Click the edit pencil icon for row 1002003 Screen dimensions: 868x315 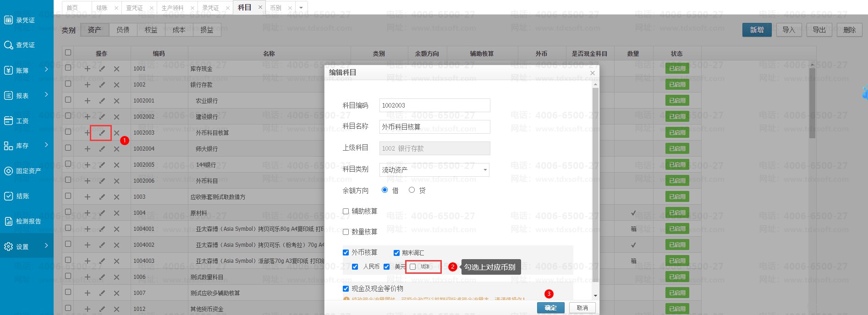102,133
